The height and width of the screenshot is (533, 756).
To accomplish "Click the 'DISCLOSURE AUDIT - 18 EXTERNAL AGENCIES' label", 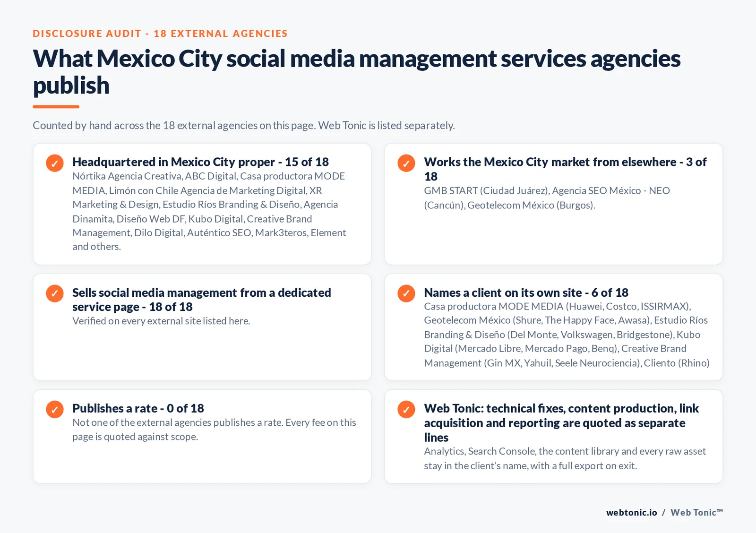I will [x=160, y=34].
